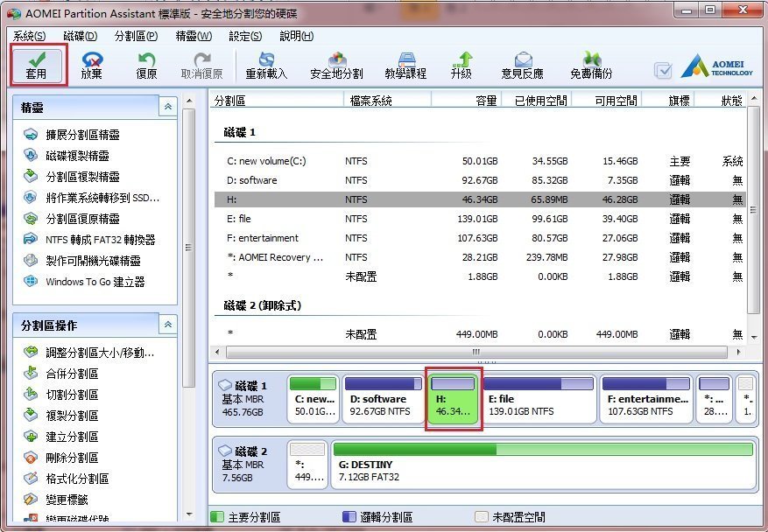Select the 複製分割區 operation

[60, 416]
